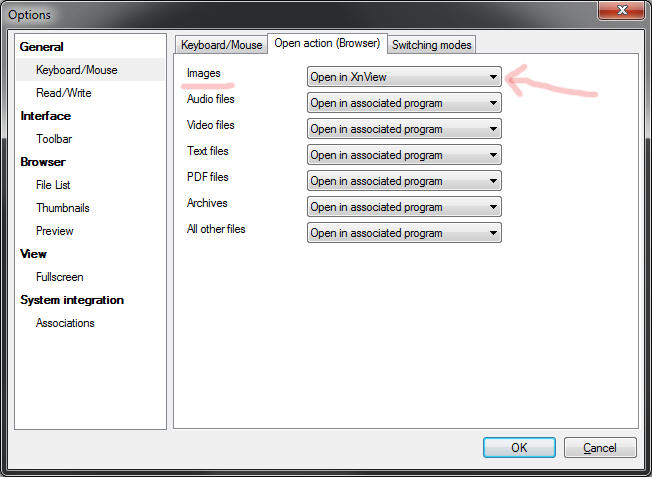Open File List settings under Browser
This screenshot has height=477, width=652.
click(x=53, y=185)
